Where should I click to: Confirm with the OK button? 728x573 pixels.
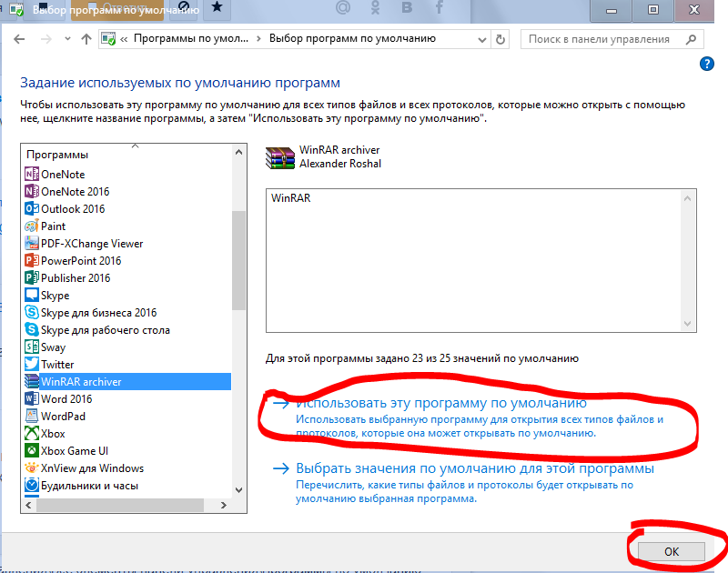tap(672, 551)
